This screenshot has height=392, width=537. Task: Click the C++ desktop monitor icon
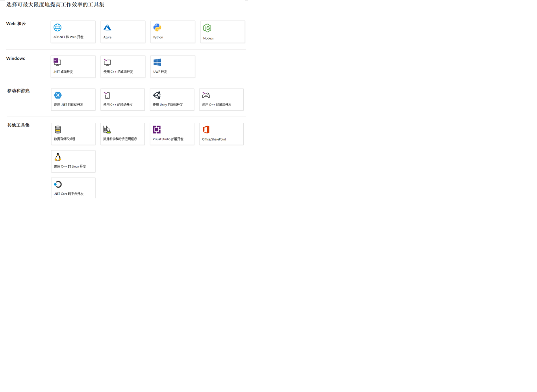point(107,62)
